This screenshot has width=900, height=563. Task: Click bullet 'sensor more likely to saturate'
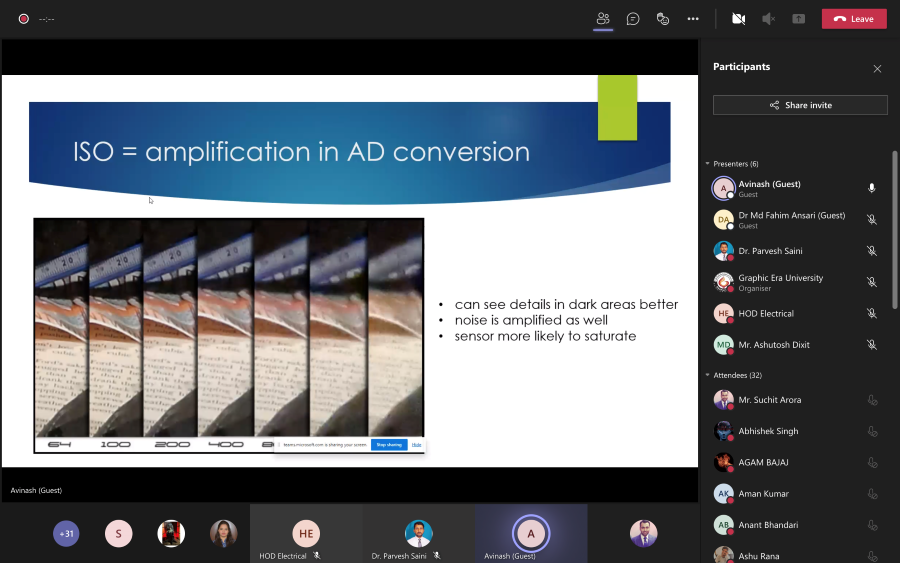545,336
